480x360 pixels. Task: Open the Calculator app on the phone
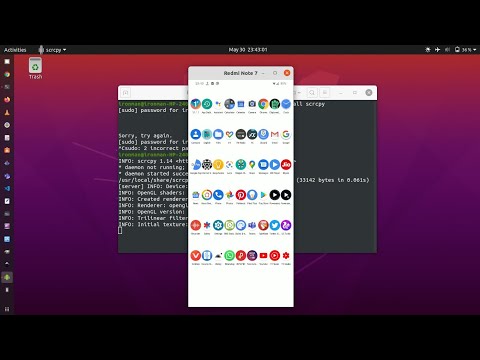click(229, 104)
